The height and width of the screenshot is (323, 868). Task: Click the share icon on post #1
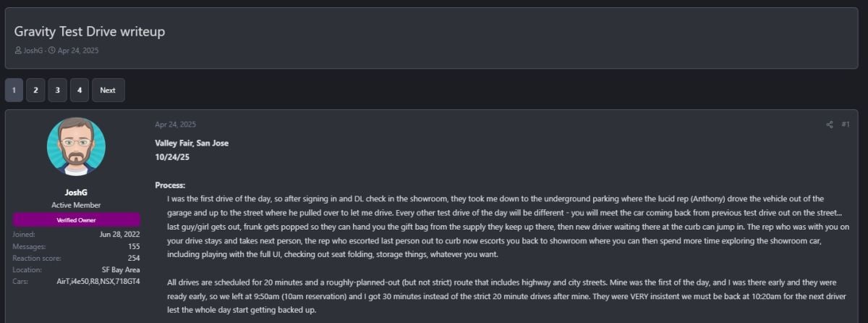point(830,125)
